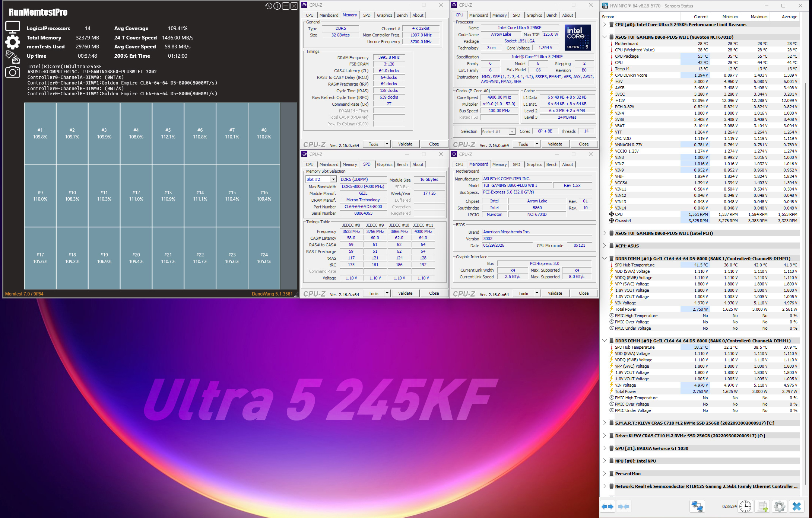Show RunMemtestPro info icon

click(277, 6)
